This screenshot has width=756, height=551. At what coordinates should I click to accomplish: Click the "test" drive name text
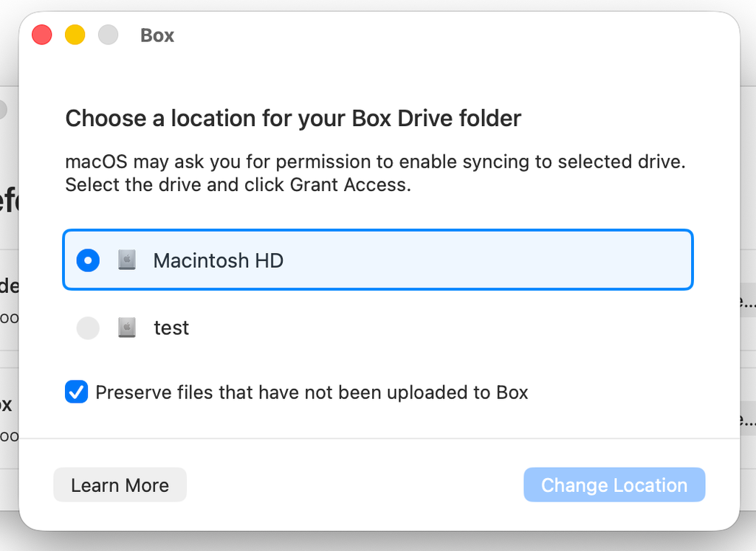(x=171, y=328)
